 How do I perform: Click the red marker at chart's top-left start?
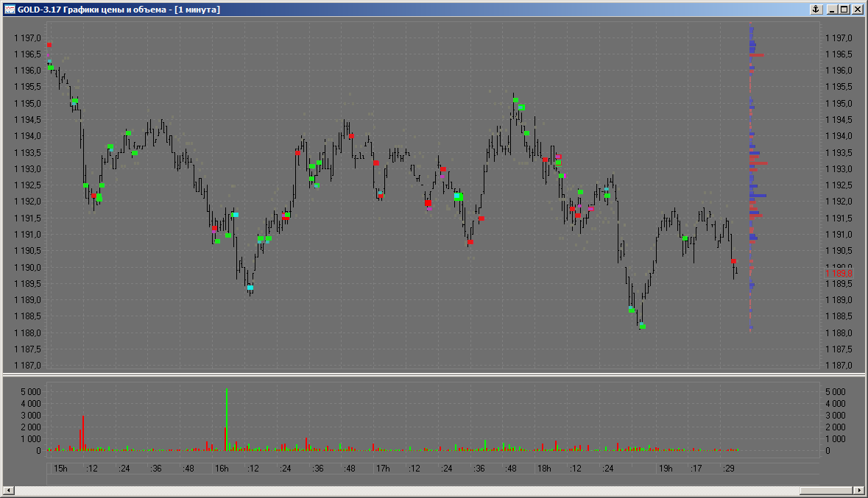[x=49, y=45]
